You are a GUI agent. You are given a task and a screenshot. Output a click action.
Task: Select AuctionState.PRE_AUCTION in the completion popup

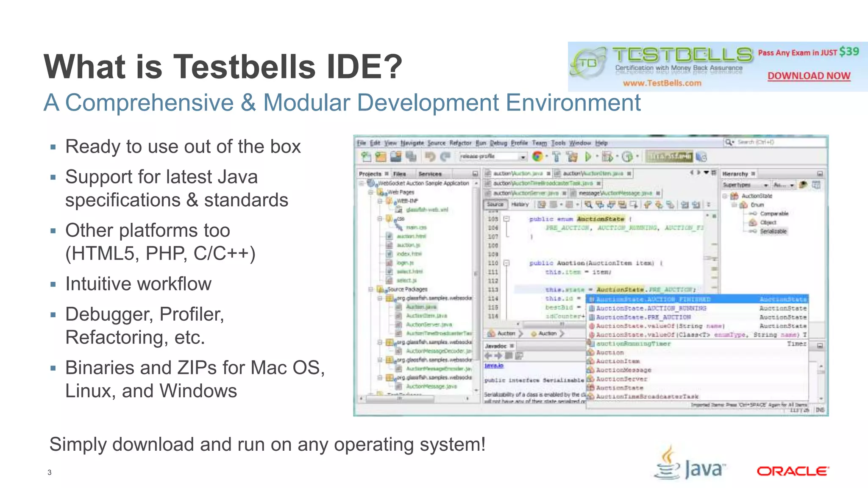640,317
